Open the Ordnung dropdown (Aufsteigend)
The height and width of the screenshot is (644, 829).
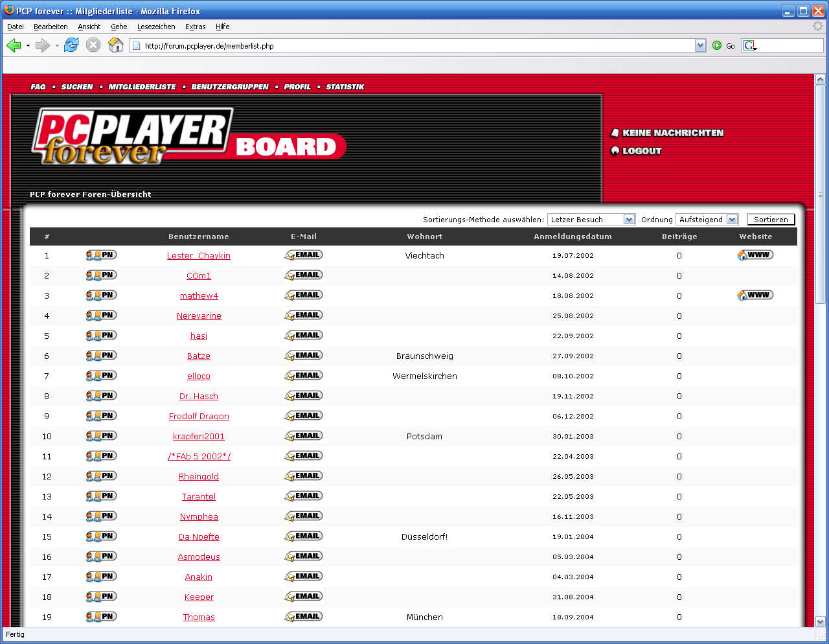(707, 220)
